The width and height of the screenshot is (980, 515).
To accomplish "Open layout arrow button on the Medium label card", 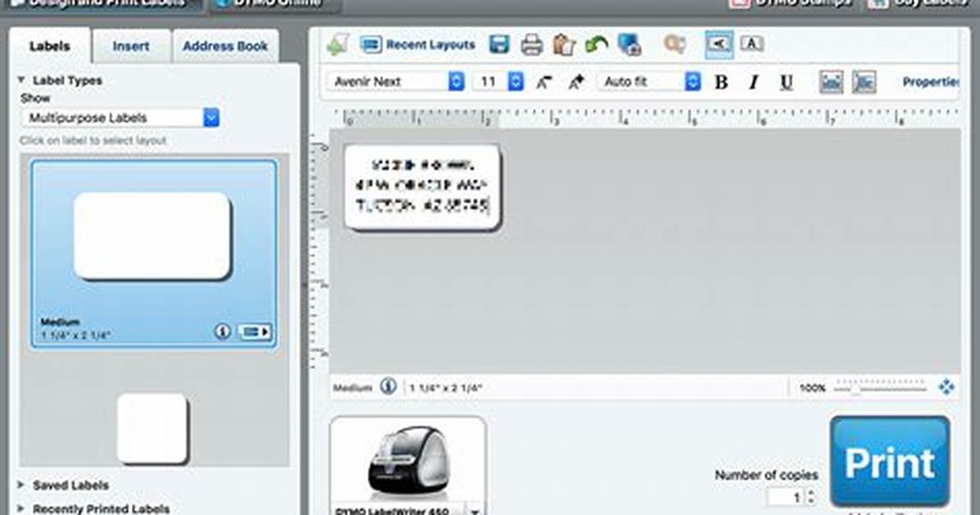I will pos(254,331).
